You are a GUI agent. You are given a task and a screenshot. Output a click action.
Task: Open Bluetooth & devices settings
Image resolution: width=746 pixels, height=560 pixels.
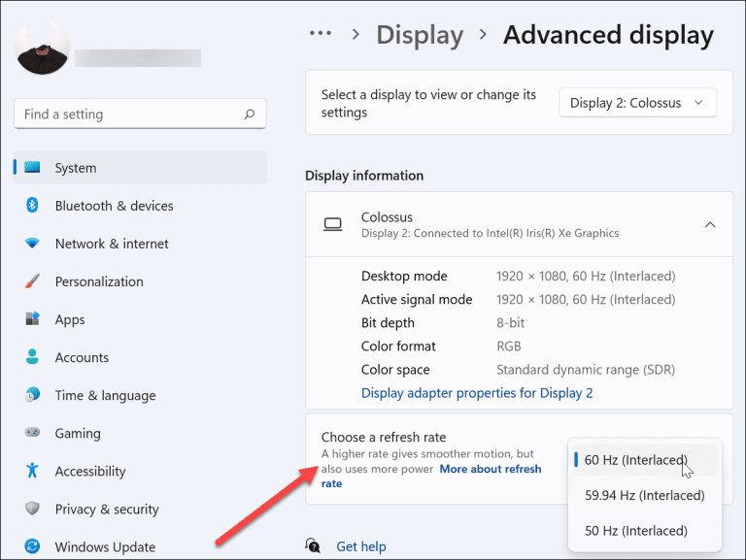point(140,206)
